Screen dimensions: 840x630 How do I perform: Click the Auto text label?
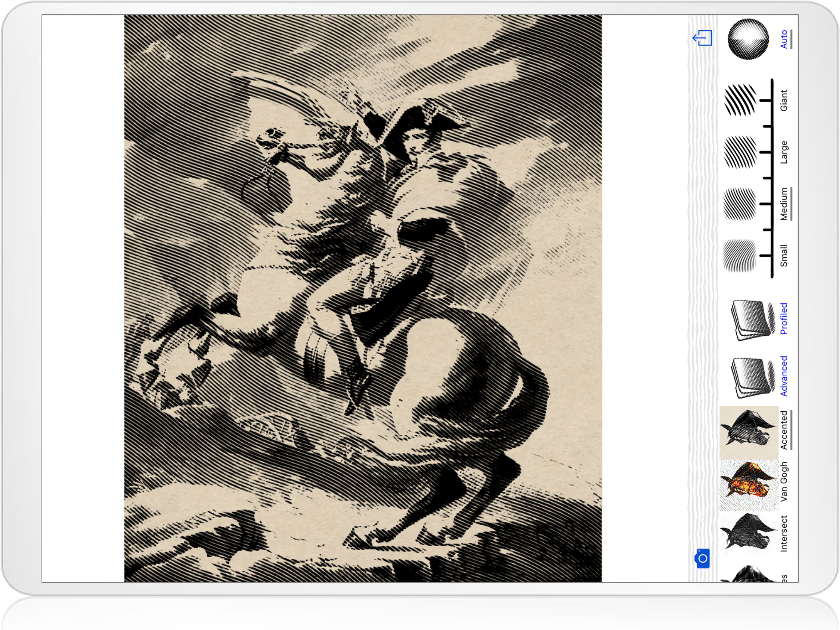[x=784, y=39]
